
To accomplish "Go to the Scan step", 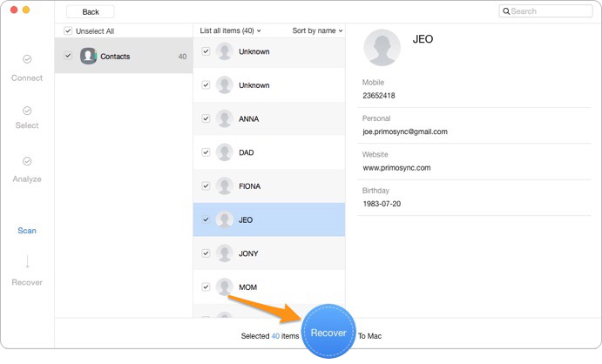I will (27, 231).
